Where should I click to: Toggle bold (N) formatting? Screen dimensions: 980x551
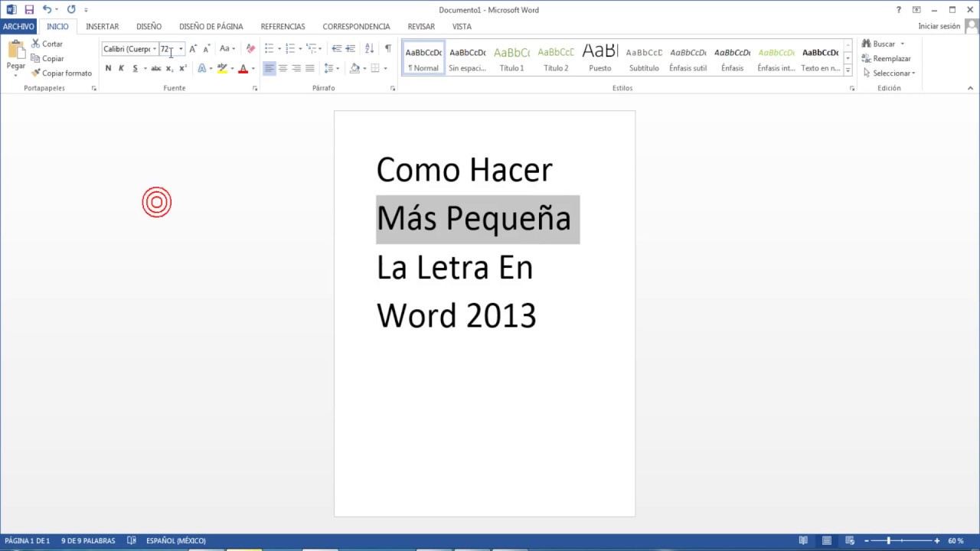tap(108, 69)
